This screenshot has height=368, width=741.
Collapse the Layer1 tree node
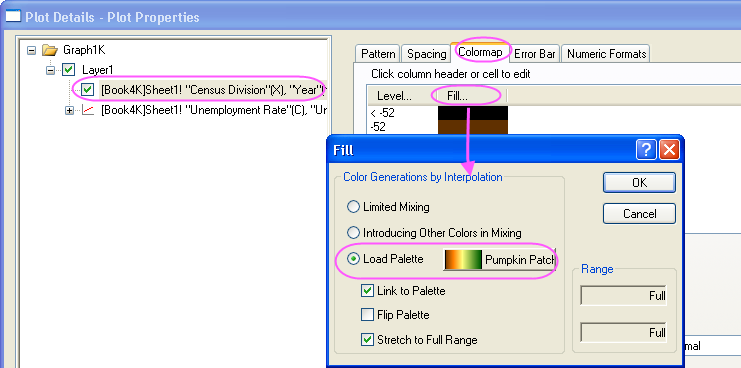tap(50, 70)
